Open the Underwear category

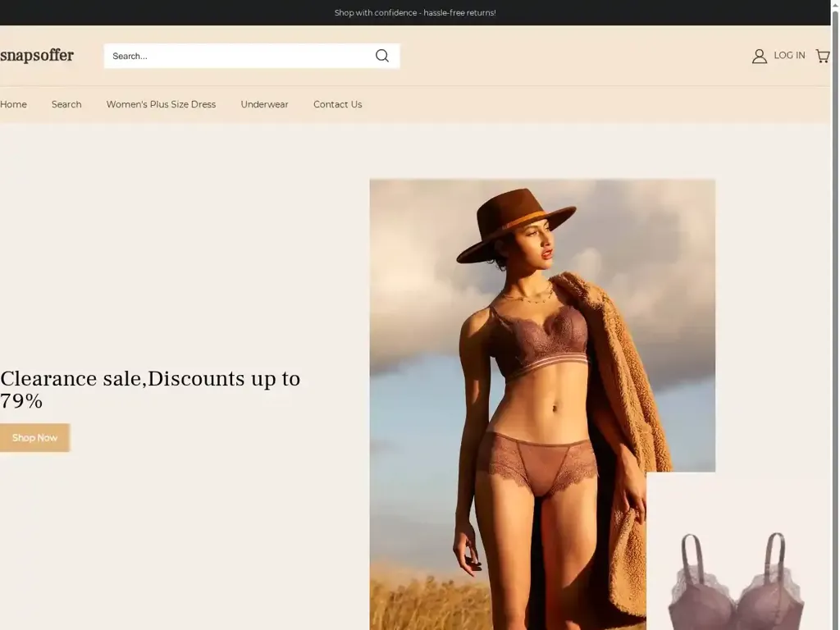pos(264,104)
